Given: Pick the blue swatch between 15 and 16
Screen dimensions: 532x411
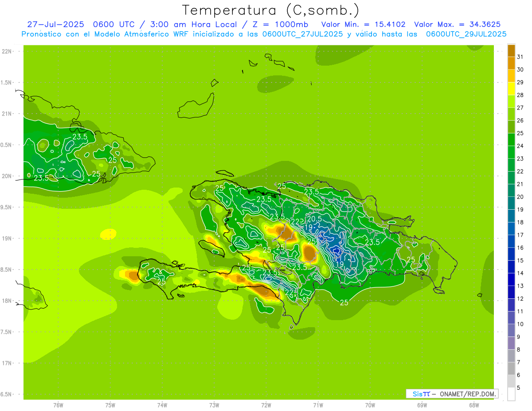Looking at the screenshot, I should coord(511,254).
